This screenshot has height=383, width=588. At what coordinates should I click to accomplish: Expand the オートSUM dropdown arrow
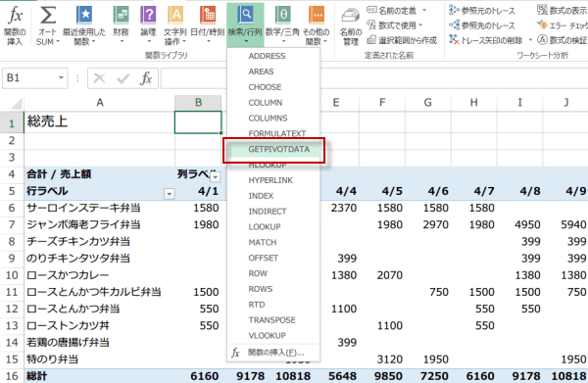coord(58,42)
